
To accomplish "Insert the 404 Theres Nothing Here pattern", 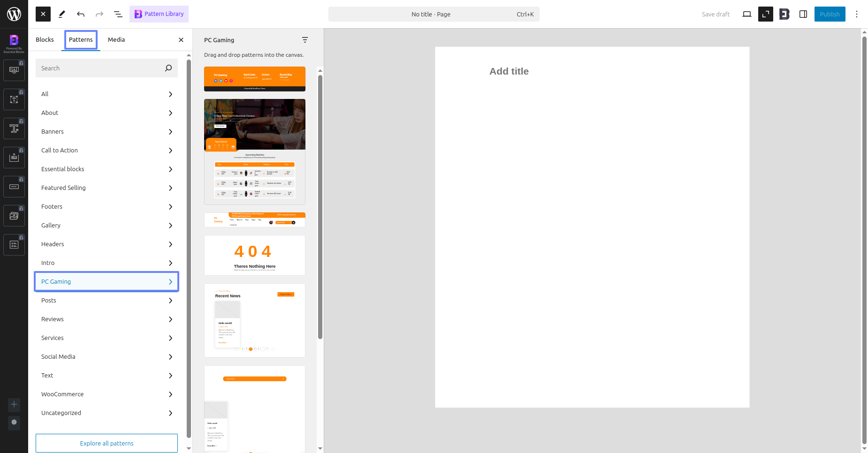I will coord(255,256).
